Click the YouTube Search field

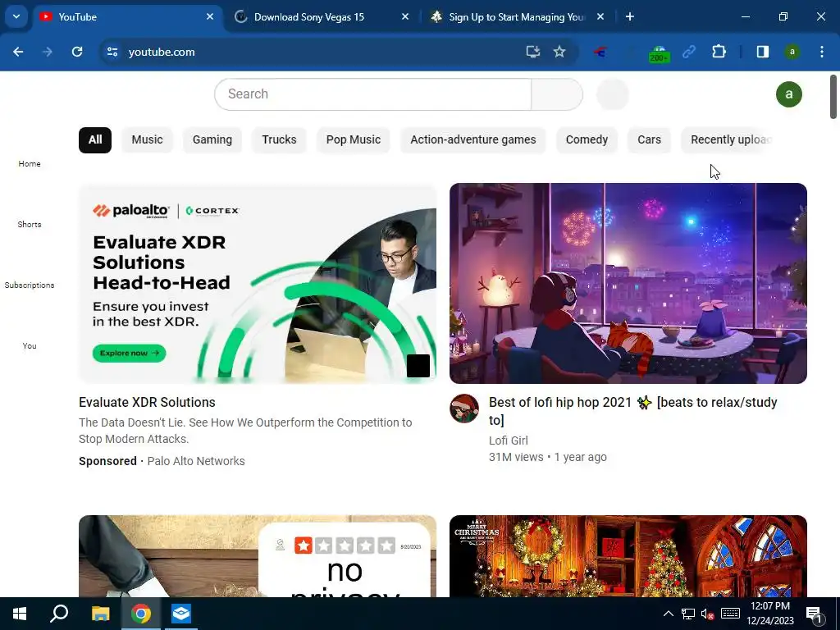coord(373,94)
